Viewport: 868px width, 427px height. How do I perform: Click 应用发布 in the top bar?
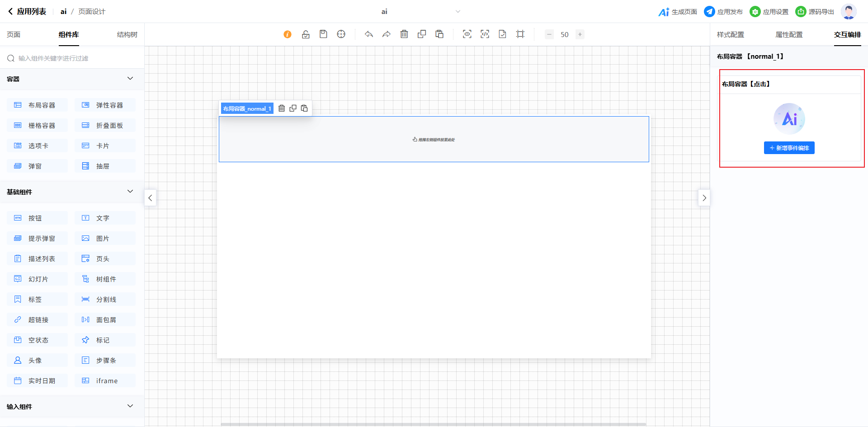click(723, 12)
